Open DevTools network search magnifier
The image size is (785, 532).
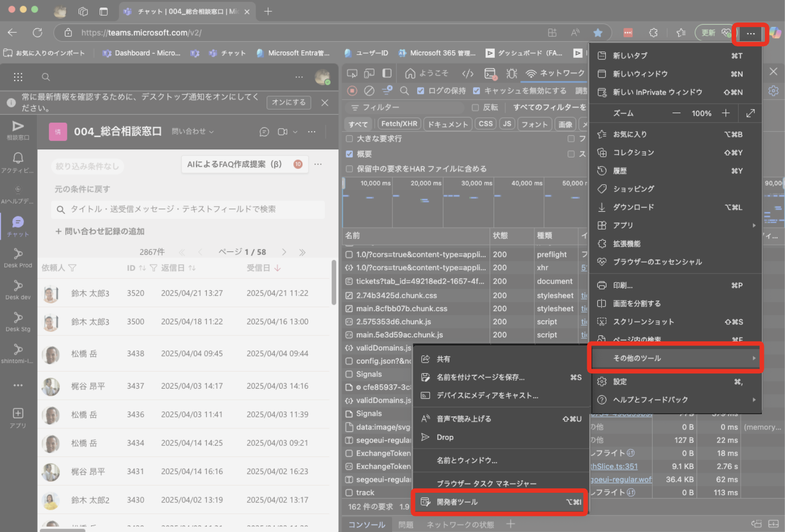pyautogui.click(x=404, y=91)
